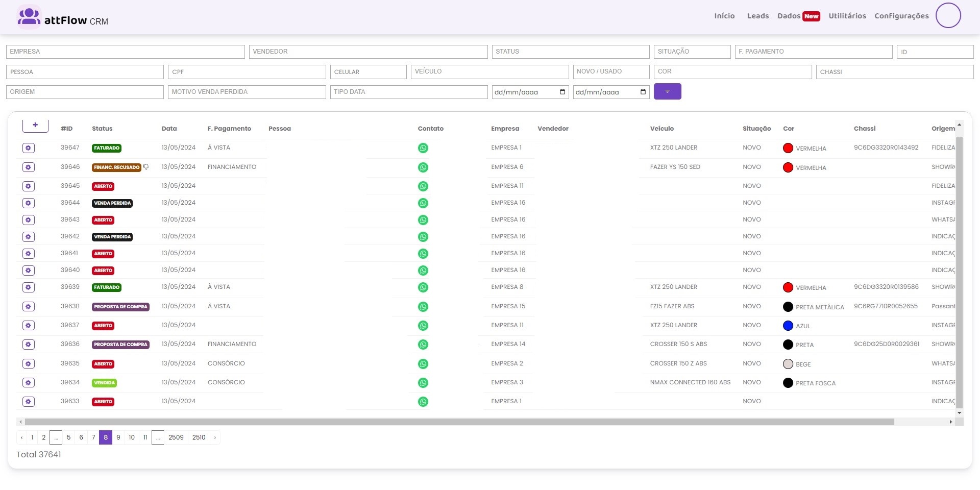Viewport: 980px width, 490px height.
Task: Click red color swatch for lead 39639
Action: (x=788, y=287)
